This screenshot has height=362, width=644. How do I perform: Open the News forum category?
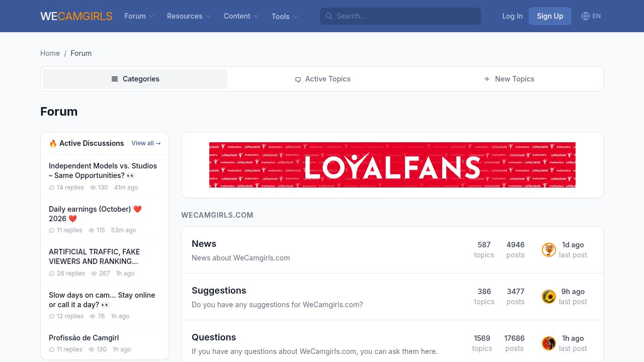pyautogui.click(x=204, y=244)
